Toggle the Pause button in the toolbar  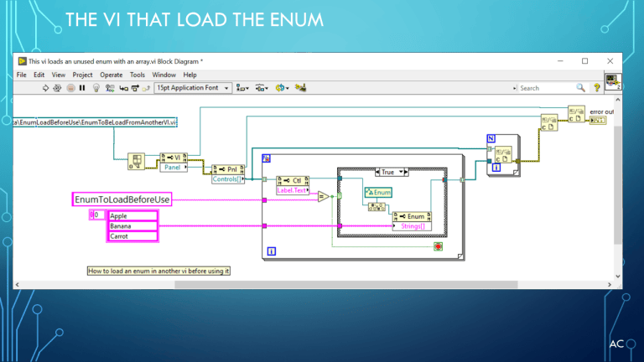point(82,88)
